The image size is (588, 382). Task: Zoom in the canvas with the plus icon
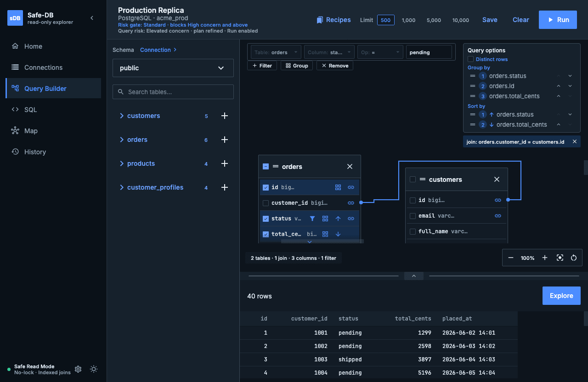[545, 258]
